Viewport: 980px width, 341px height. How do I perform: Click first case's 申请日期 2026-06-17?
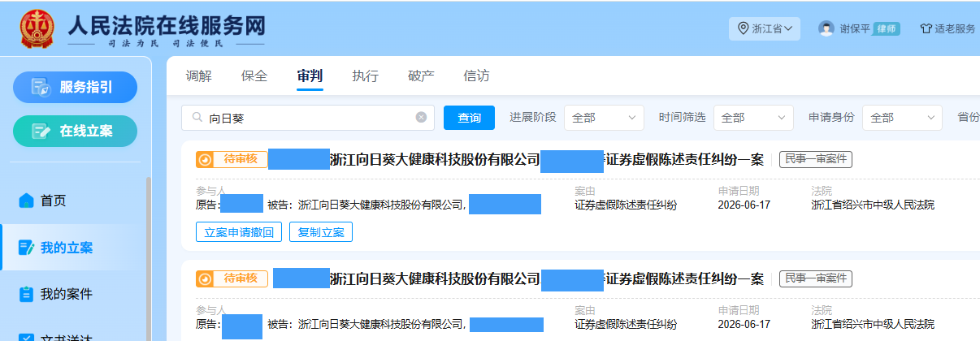tap(744, 205)
